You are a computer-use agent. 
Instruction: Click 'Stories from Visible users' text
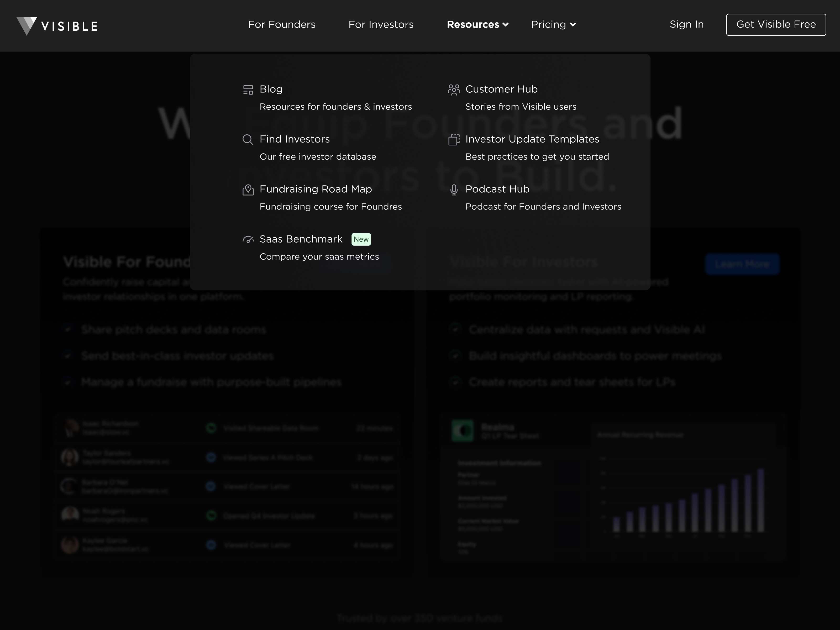(521, 107)
